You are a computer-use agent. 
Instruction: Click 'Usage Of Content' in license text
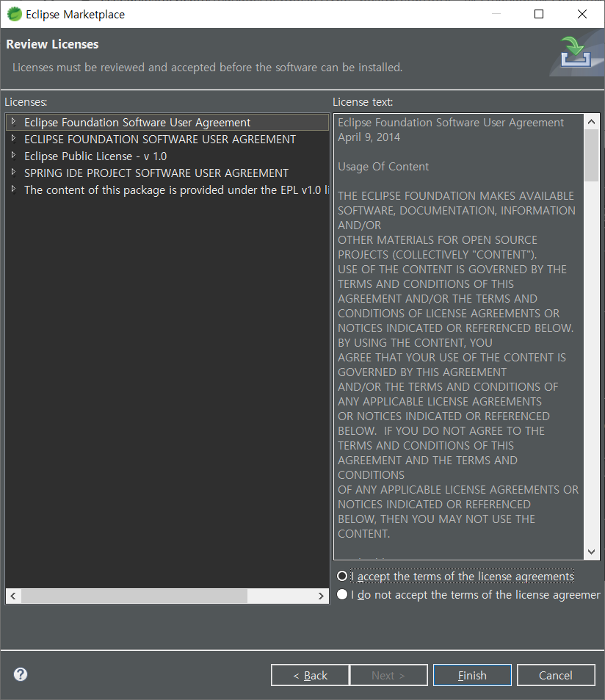tap(383, 167)
